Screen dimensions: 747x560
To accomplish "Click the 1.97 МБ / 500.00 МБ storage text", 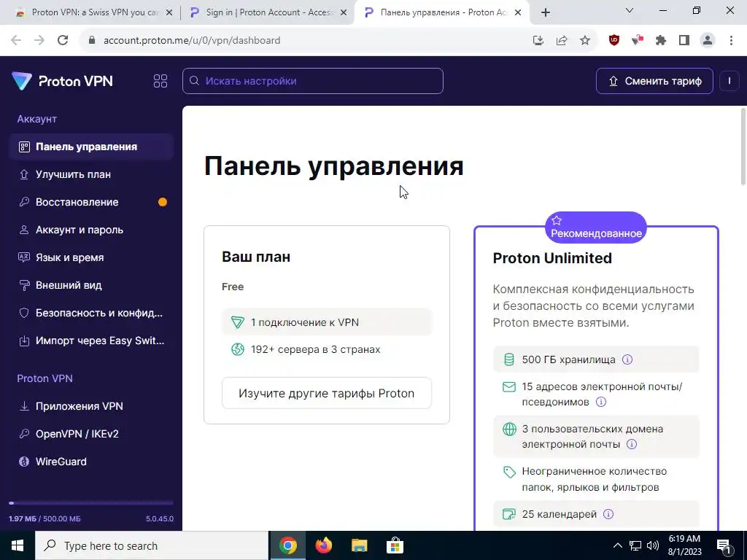I will click(44, 518).
